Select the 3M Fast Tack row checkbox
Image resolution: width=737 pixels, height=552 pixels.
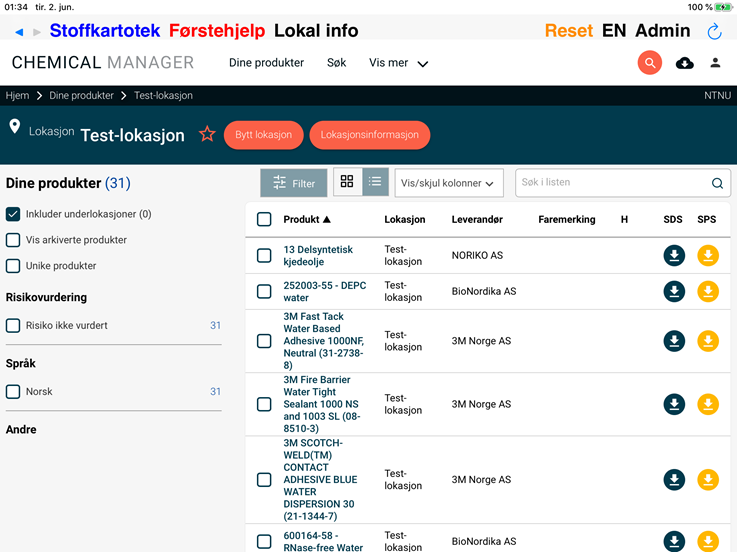[264, 341]
